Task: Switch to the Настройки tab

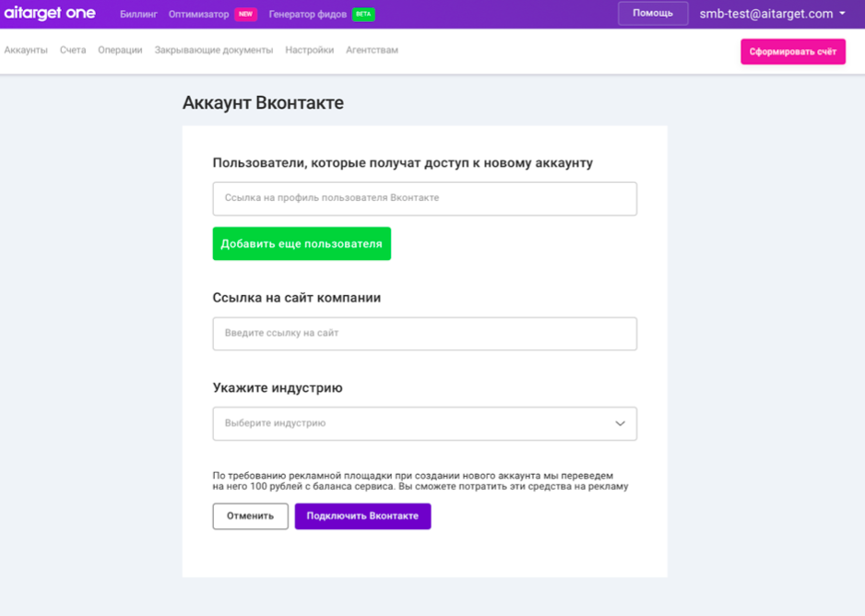Action: click(310, 50)
